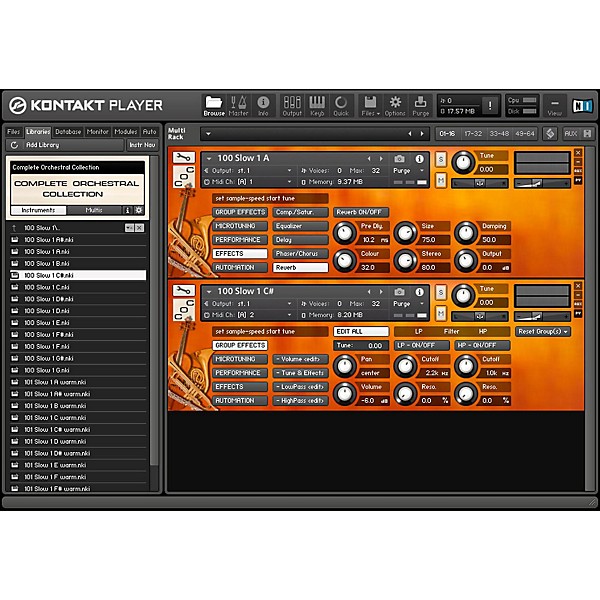Viewport: 600px width, 600px height.
Task: Click the Tune knob on 100 Slow 1 A
Action: coord(463,162)
